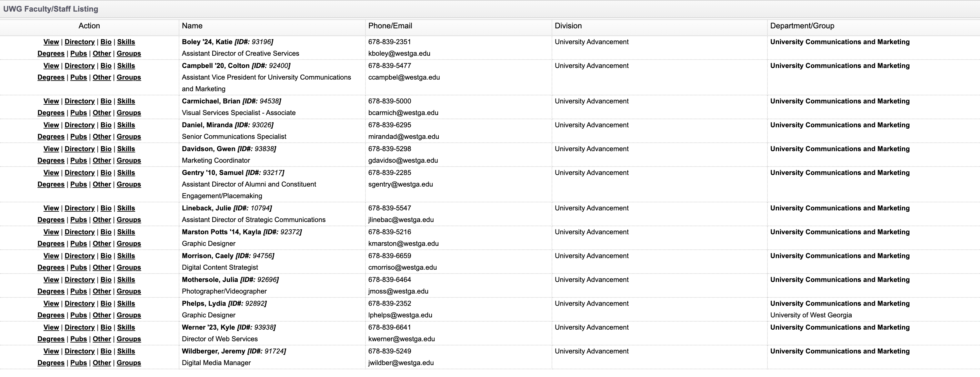Click the Division column header
980x377 pixels.
[568, 26]
